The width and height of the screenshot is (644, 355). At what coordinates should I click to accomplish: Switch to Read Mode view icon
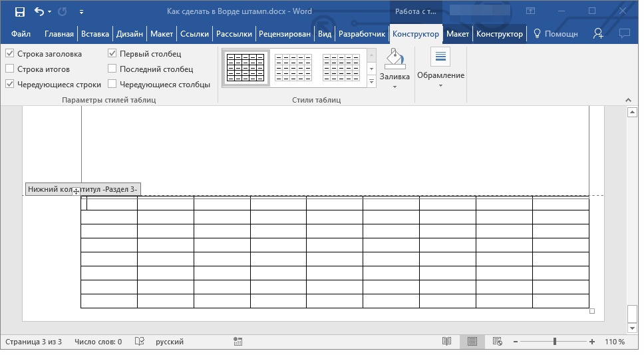coord(446,342)
